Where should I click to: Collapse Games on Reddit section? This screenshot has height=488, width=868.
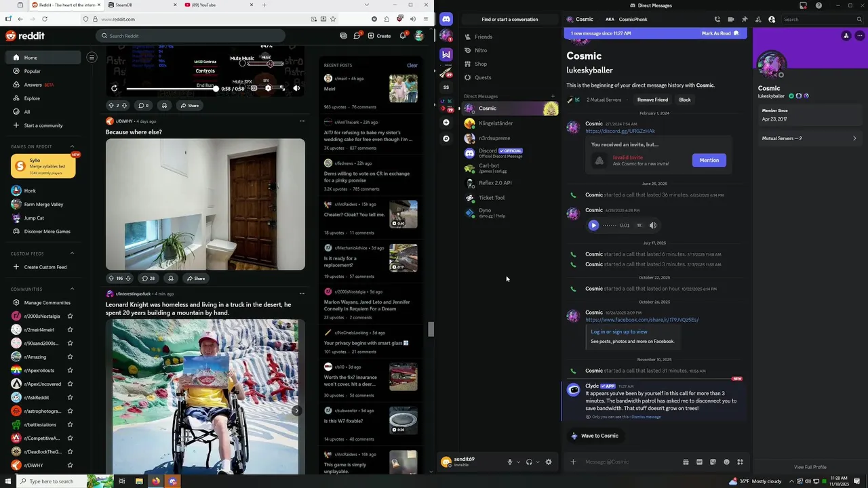(72, 146)
